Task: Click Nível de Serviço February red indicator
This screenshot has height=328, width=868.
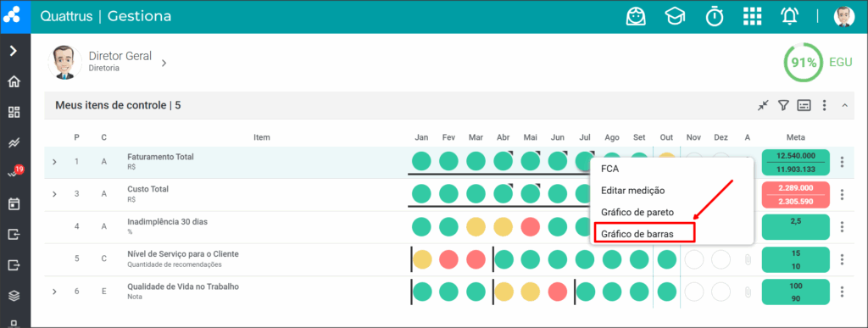Action: click(x=449, y=259)
